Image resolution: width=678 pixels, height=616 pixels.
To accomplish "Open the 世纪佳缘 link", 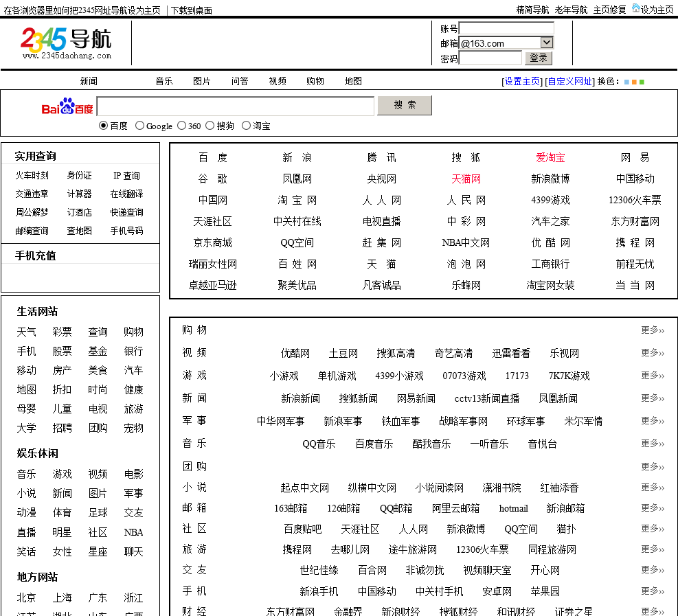I will tap(319, 571).
